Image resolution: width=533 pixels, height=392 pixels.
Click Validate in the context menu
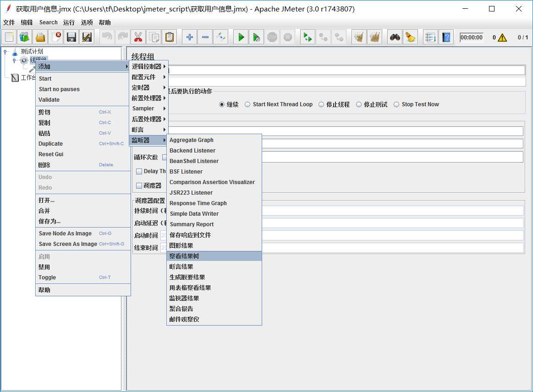[x=83, y=99]
